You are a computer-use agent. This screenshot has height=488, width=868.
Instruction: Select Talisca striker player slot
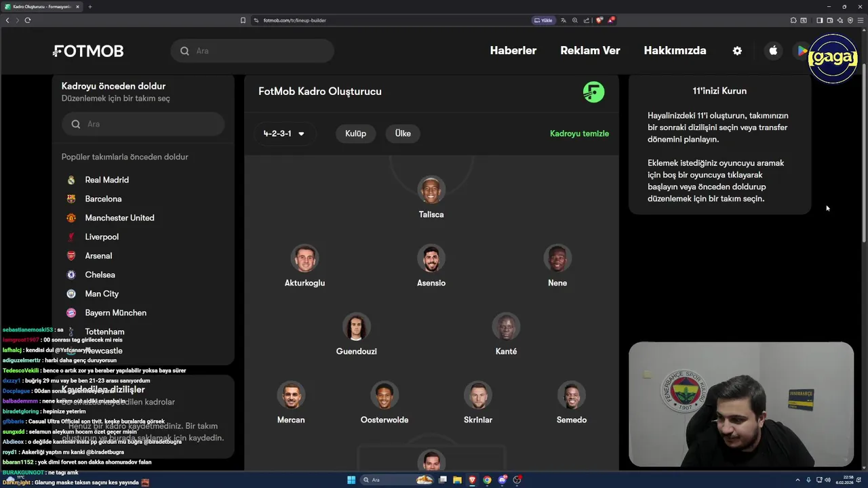pyautogui.click(x=431, y=198)
